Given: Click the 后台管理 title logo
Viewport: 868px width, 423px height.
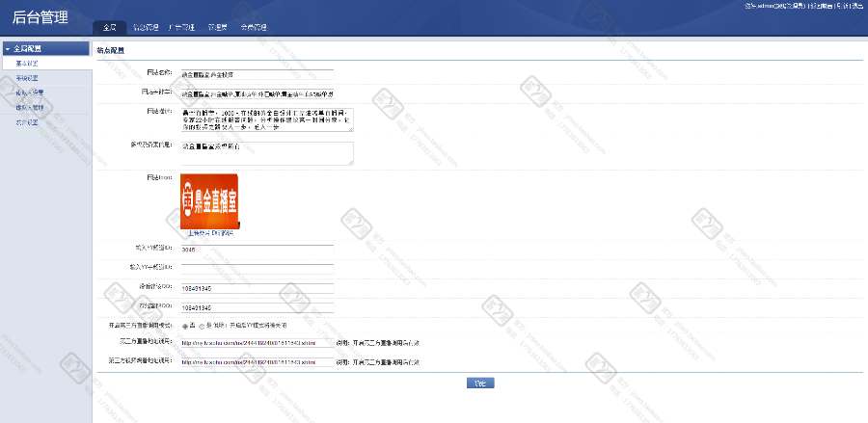Looking at the screenshot, I should pos(41,17).
